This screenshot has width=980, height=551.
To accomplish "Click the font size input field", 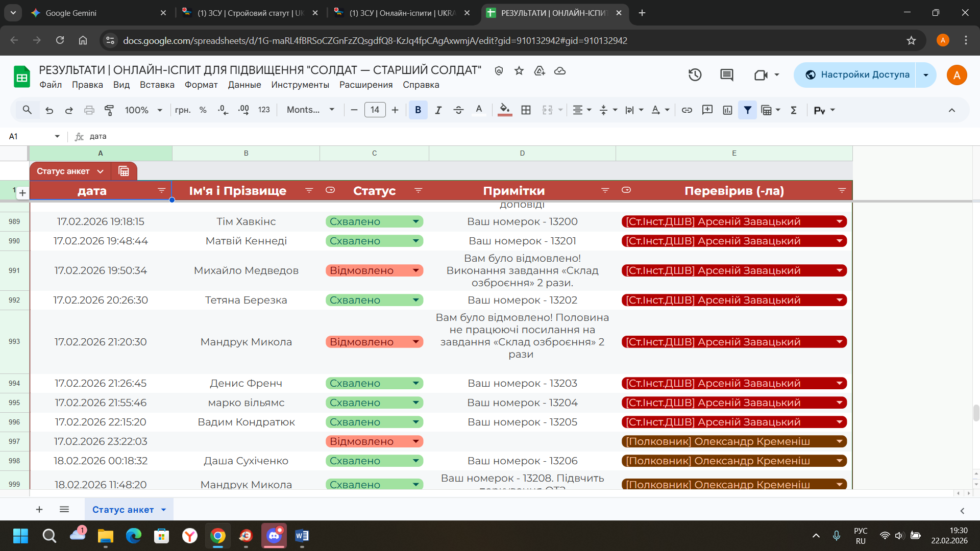I will 375,110.
